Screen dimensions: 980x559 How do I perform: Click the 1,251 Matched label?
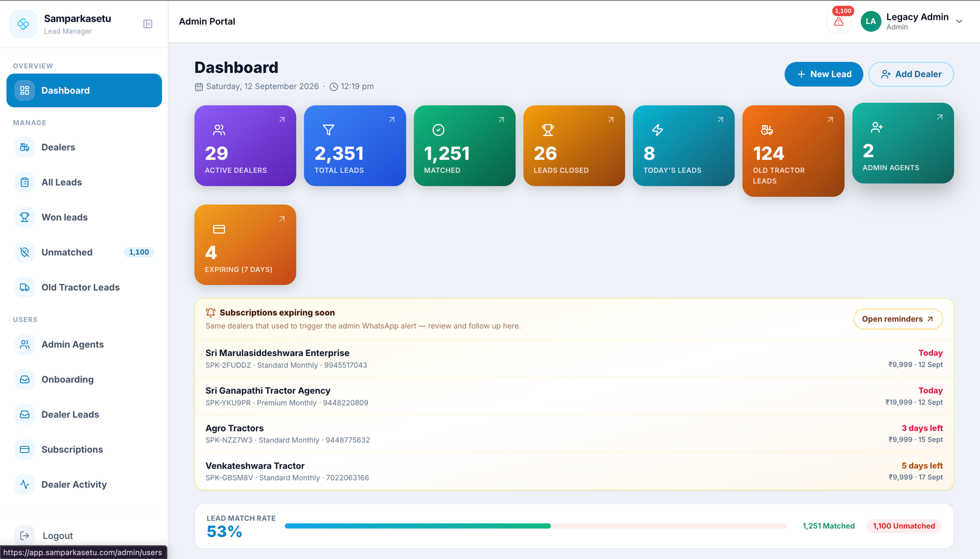tap(829, 526)
